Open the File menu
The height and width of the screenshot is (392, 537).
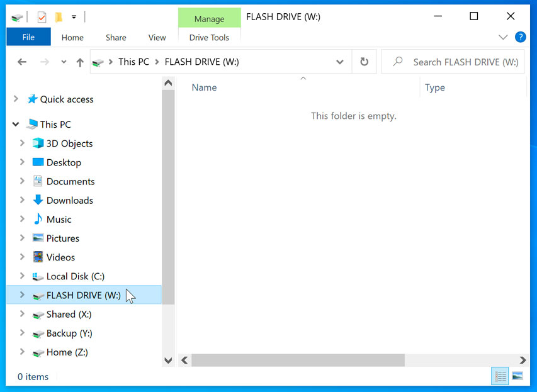[x=28, y=36]
